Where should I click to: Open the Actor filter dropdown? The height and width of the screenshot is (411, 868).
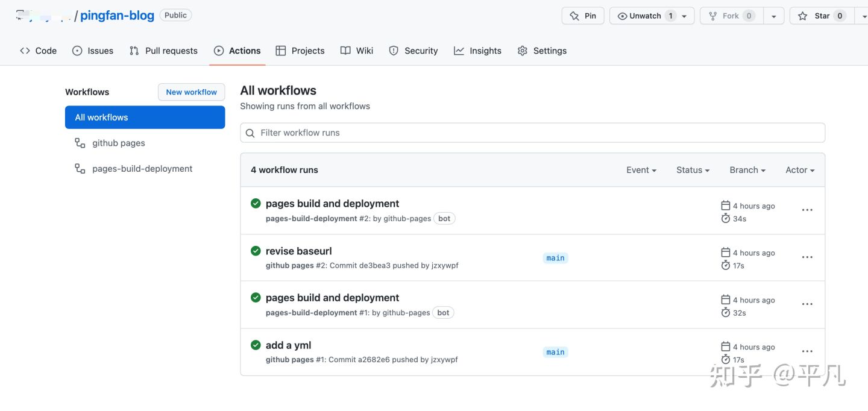pos(800,170)
